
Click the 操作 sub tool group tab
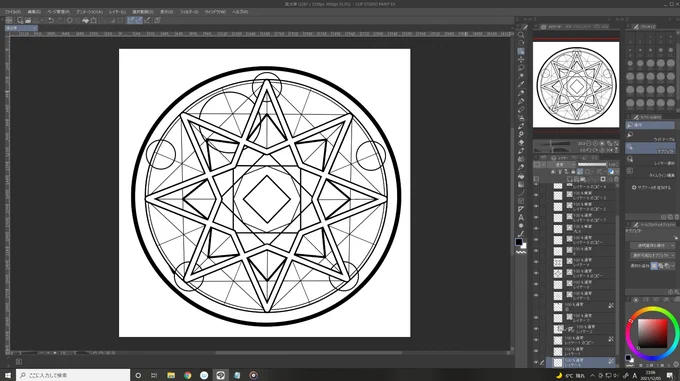pyautogui.click(x=650, y=125)
